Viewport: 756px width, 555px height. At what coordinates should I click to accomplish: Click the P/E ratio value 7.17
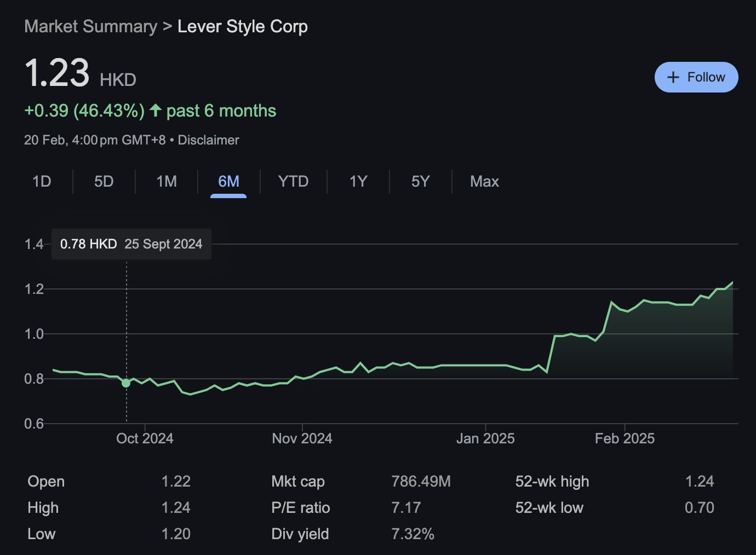pos(406,508)
